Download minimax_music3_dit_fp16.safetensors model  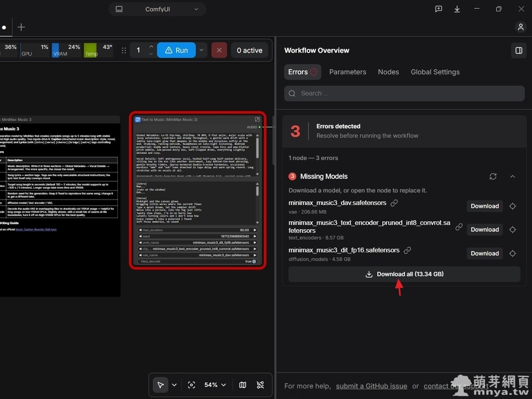tap(485, 254)
